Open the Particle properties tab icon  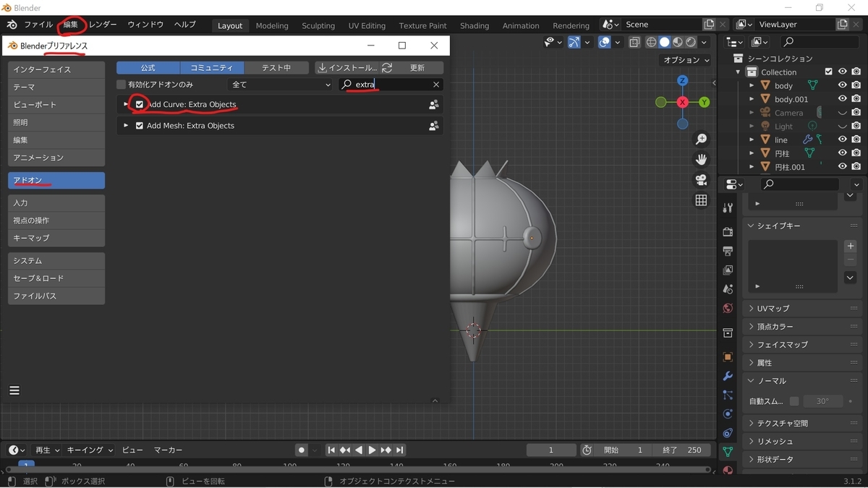coord(728,395)
